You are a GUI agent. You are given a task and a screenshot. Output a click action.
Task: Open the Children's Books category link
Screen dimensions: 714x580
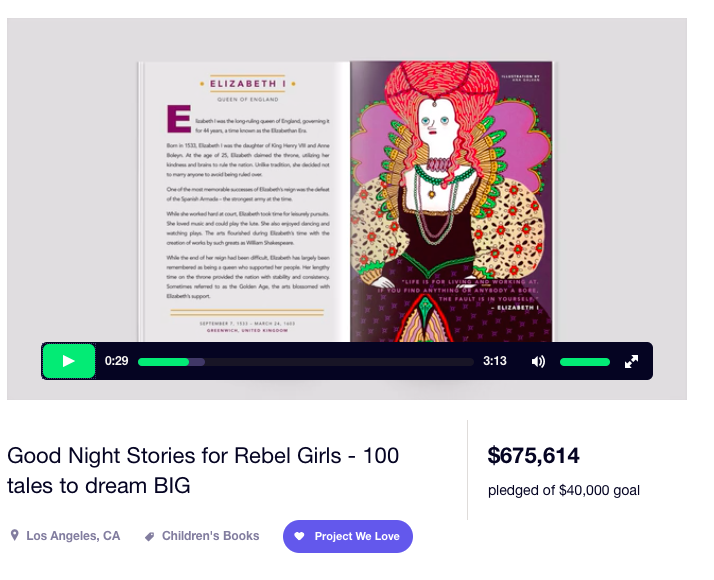[210, 536]
